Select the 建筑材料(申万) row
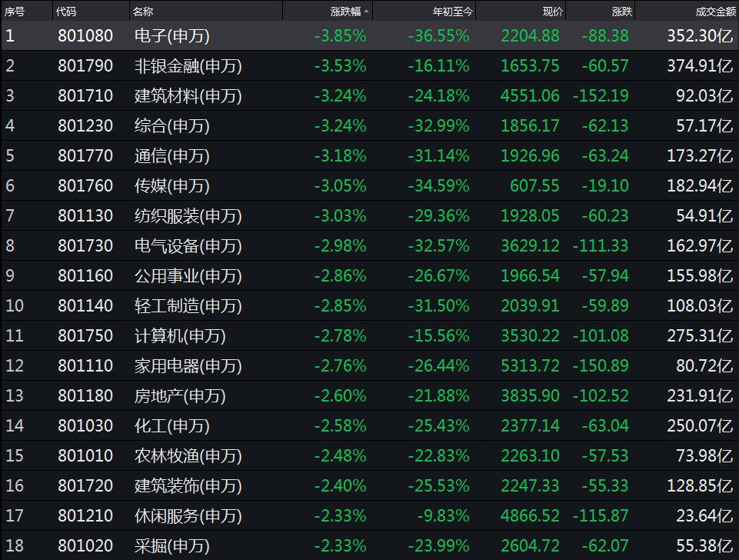 [x=369, y=95]
